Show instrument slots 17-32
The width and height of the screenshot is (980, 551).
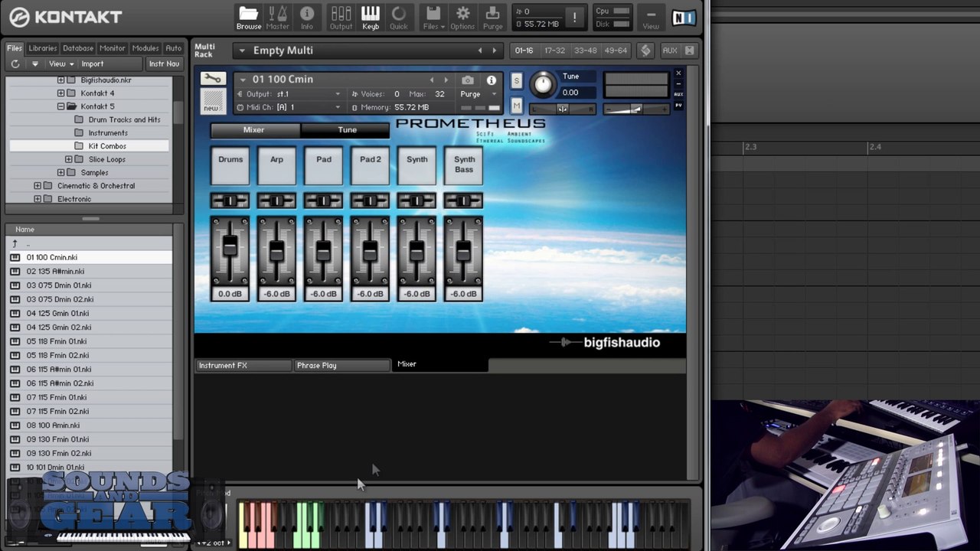tap(554, 51)
